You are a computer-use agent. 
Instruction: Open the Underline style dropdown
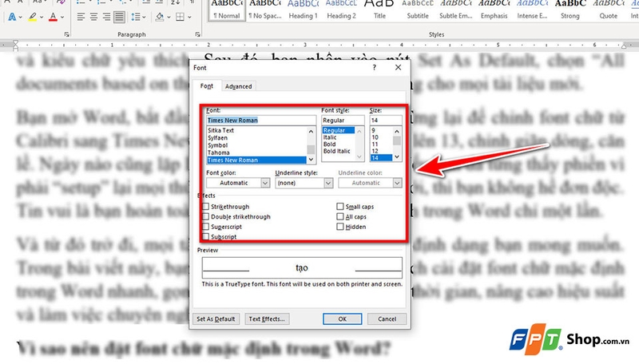[328, 184]
